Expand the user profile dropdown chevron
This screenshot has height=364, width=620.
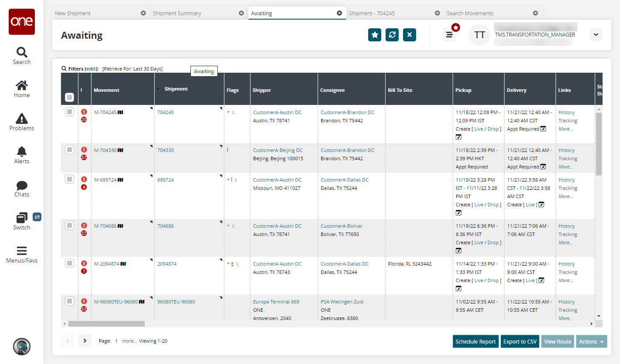pos(596,35)
